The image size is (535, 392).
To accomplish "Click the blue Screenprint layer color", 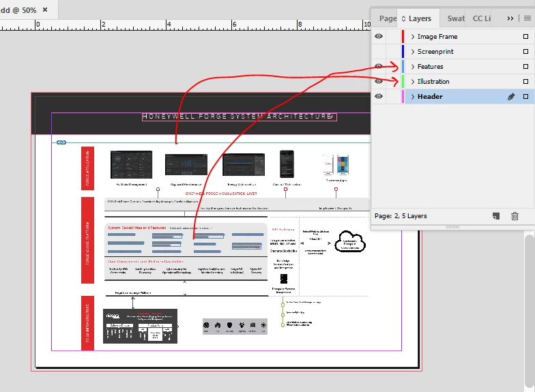I will click(x=403, y=52).
